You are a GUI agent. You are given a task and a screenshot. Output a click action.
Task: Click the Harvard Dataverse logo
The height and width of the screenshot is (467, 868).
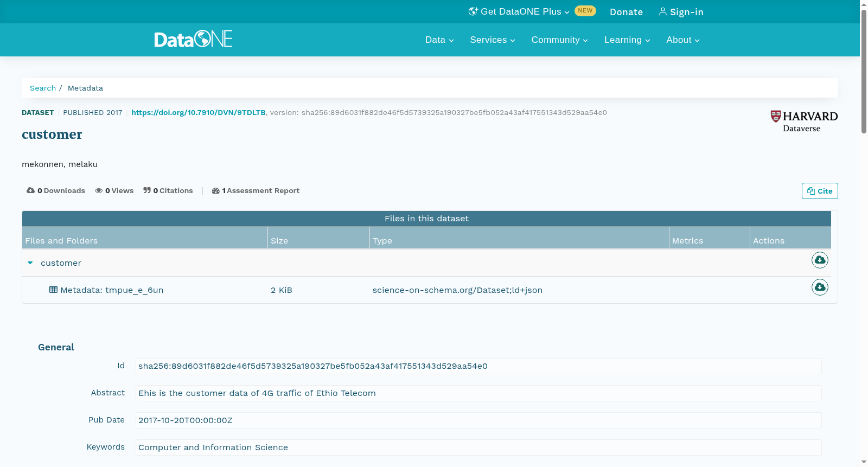point(804,121)
